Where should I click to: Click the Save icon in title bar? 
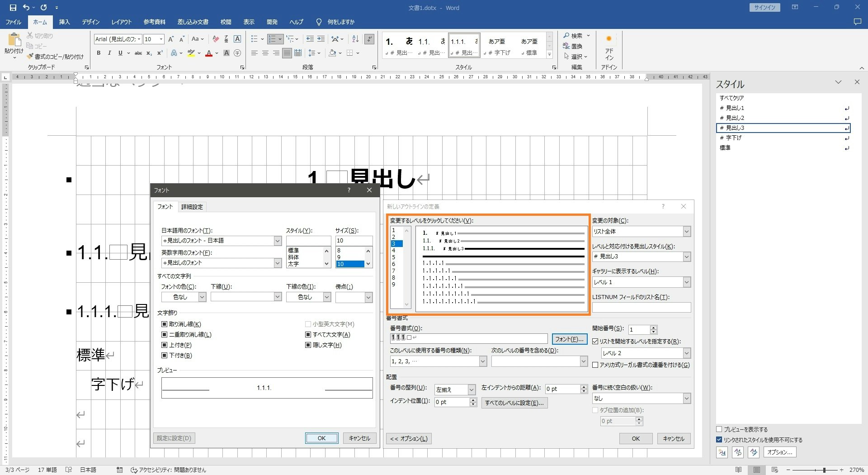(13, 7)
